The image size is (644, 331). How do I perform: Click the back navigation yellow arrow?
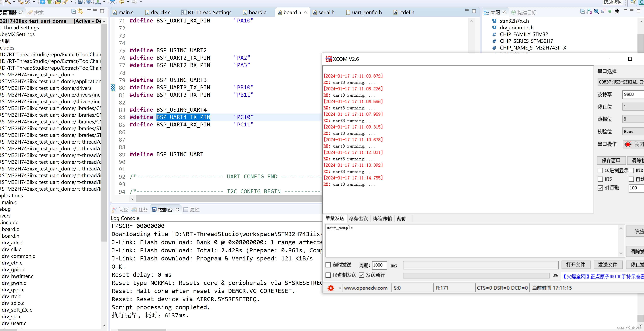click(x=122, y=2)
